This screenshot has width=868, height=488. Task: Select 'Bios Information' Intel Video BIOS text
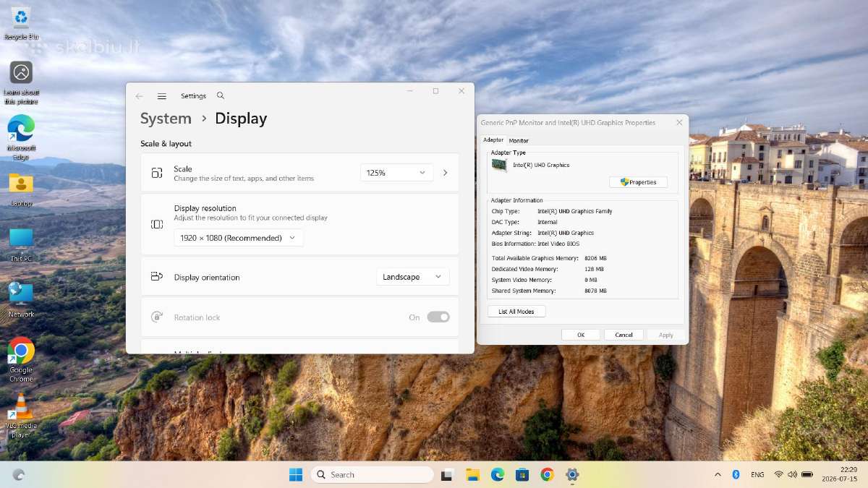[558, 244]
